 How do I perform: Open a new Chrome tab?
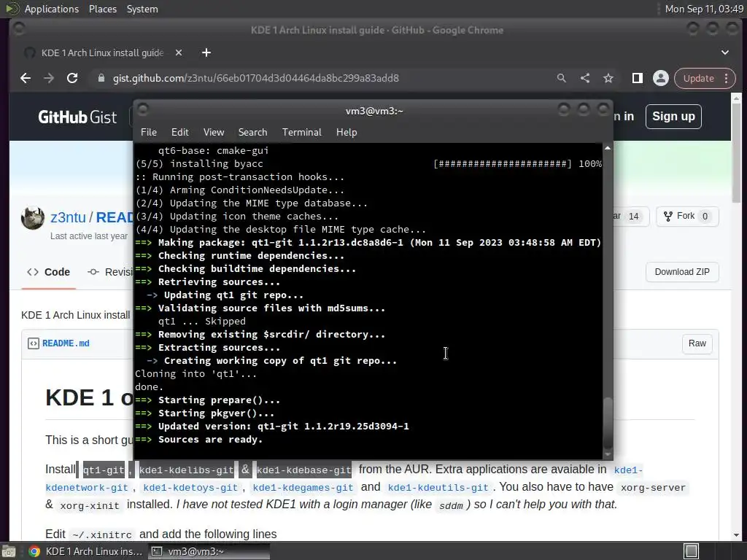coord(206,52)
